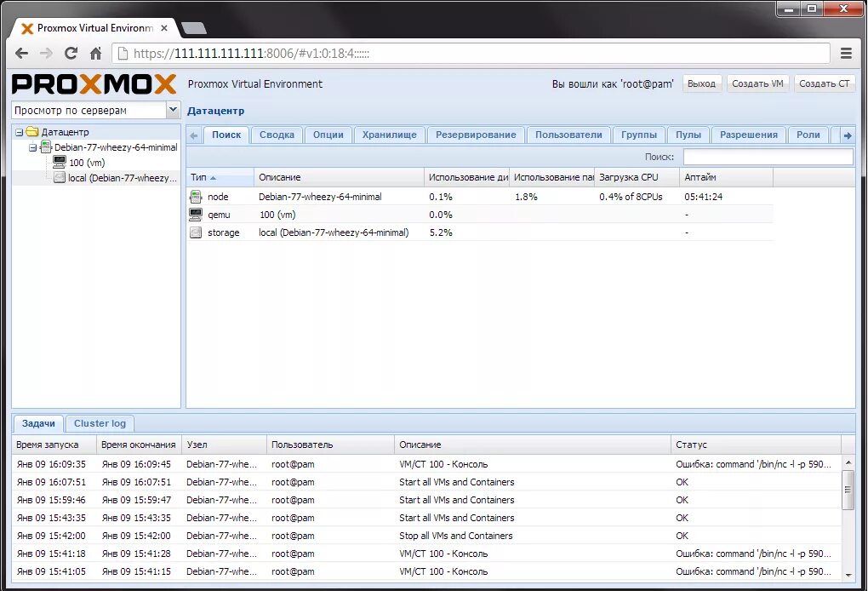Open the browser home page
Viewport: 868px width, 591px height.
[96, 53]
